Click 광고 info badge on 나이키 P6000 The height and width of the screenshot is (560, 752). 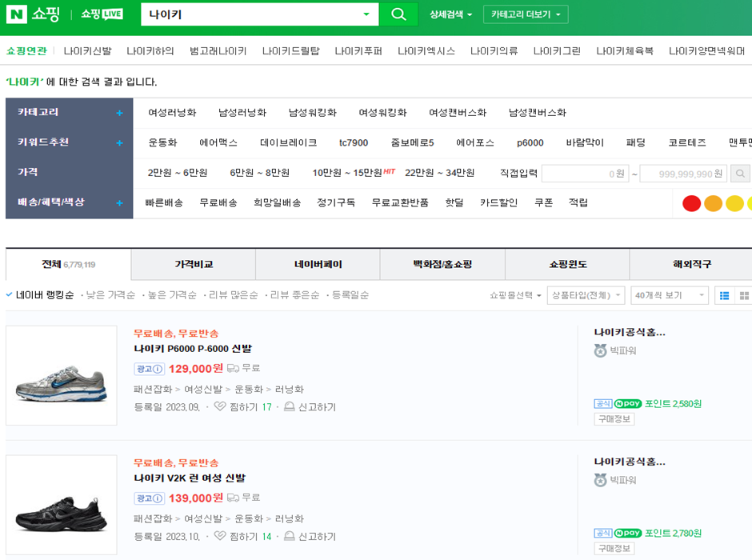[x=149, y=369]
